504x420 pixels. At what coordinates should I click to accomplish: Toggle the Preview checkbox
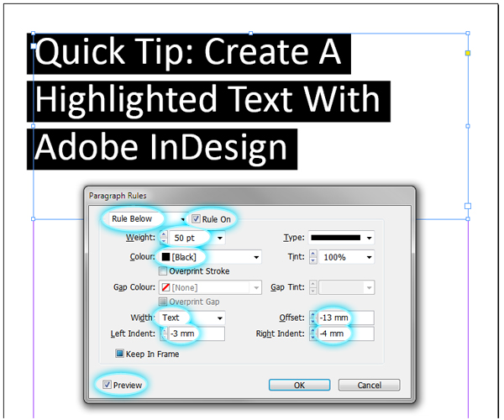107,385
